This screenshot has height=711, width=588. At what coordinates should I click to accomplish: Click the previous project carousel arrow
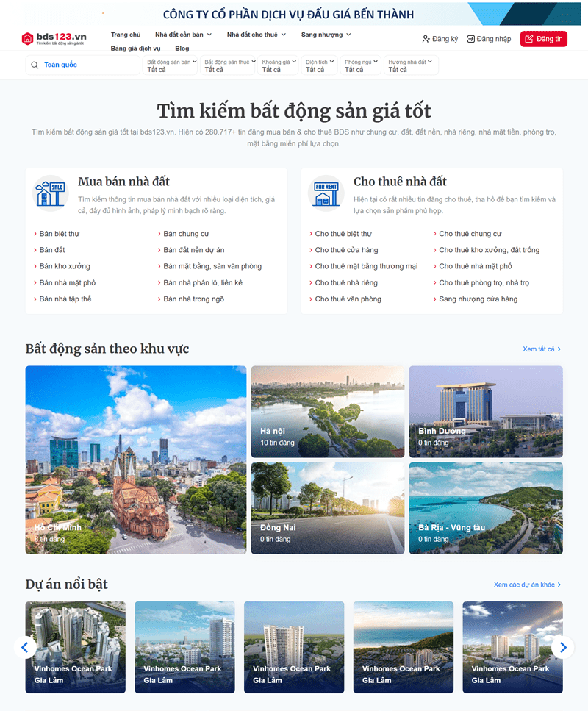[x=25, y=647]
